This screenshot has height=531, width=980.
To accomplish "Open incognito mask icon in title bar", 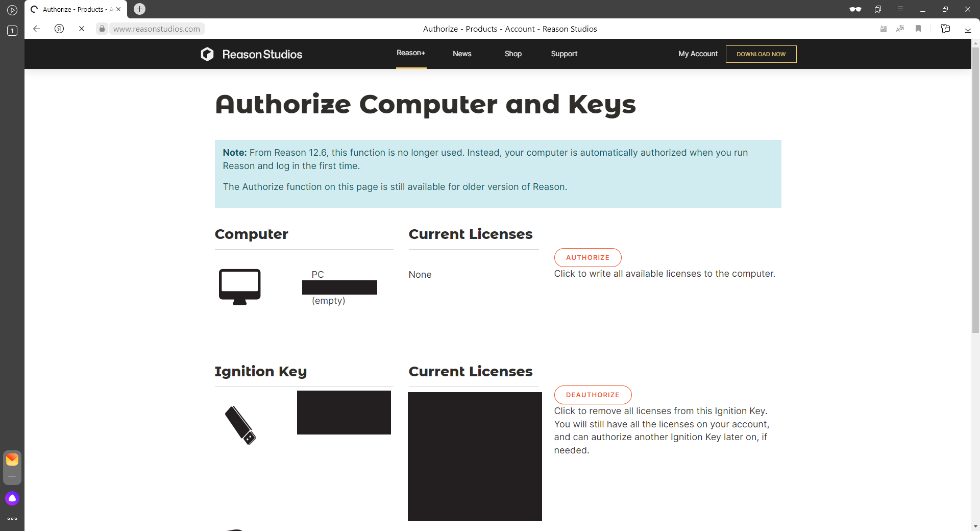I will (x=855, y=9).
